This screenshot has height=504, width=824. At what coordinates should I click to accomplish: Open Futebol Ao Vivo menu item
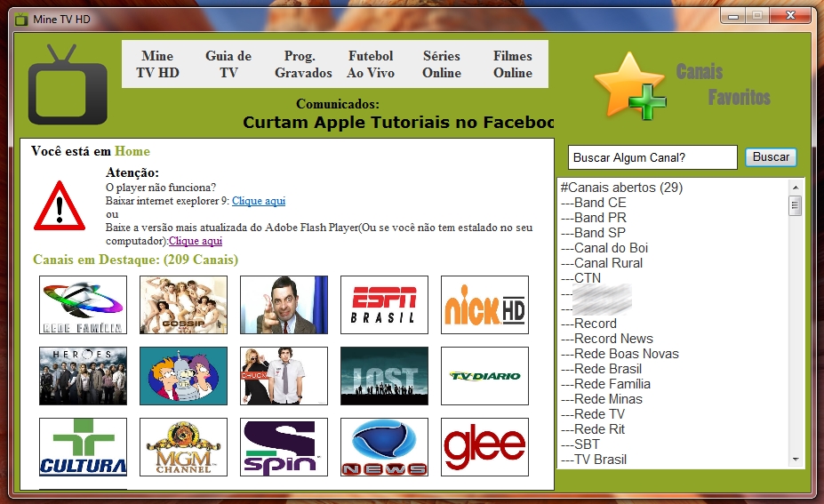[371, 64]
